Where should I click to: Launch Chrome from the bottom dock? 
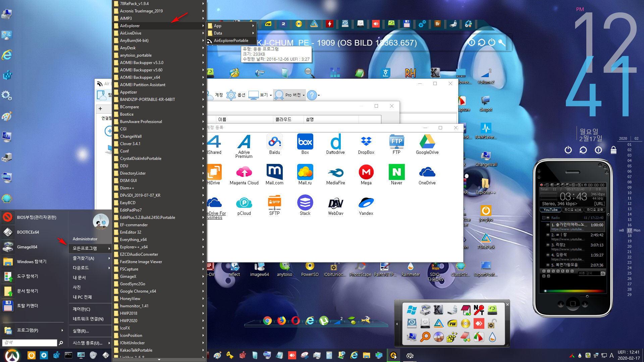[x=267, y=321]
